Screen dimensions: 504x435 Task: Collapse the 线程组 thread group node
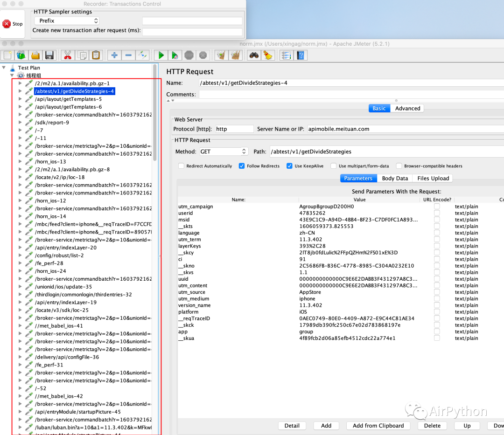tap(12, 76)
